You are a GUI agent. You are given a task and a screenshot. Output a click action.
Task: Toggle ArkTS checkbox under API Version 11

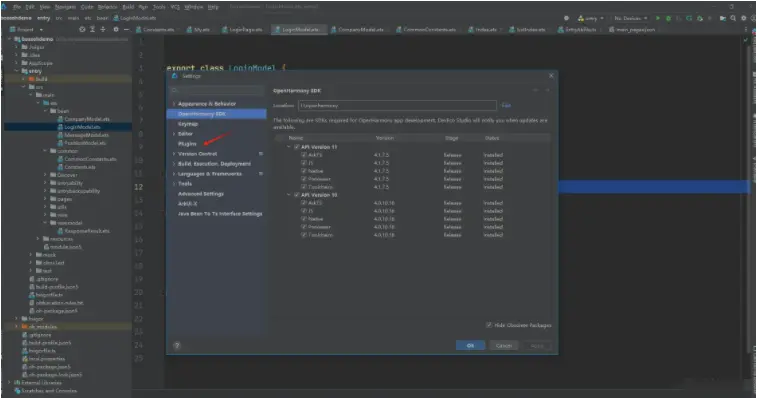pyautogui.click(x=304, y=155)
